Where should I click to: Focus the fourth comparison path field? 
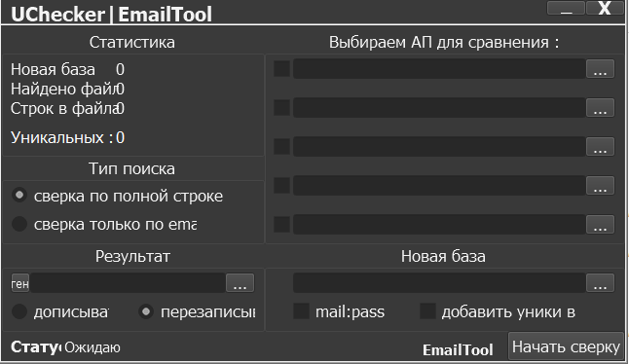439,186
